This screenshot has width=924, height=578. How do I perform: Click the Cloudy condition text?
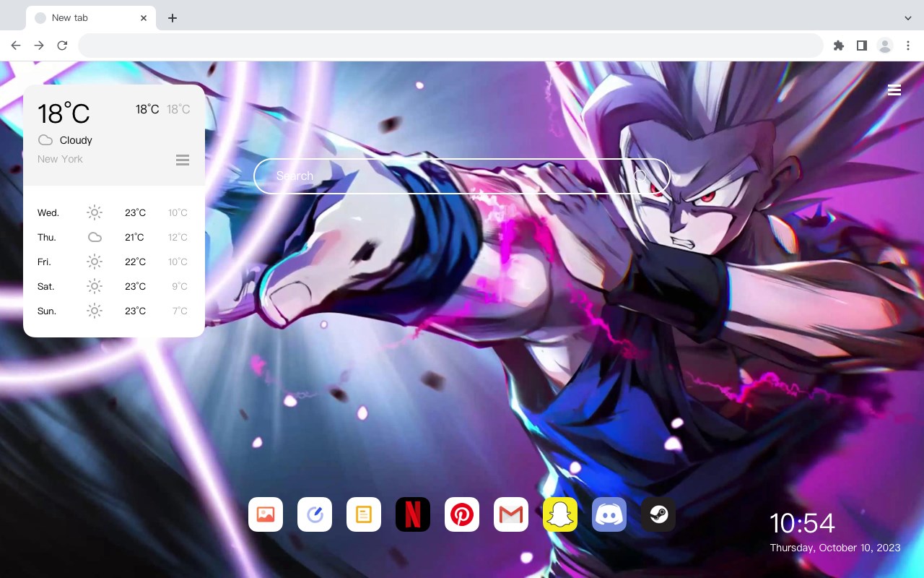coord(76,140)
